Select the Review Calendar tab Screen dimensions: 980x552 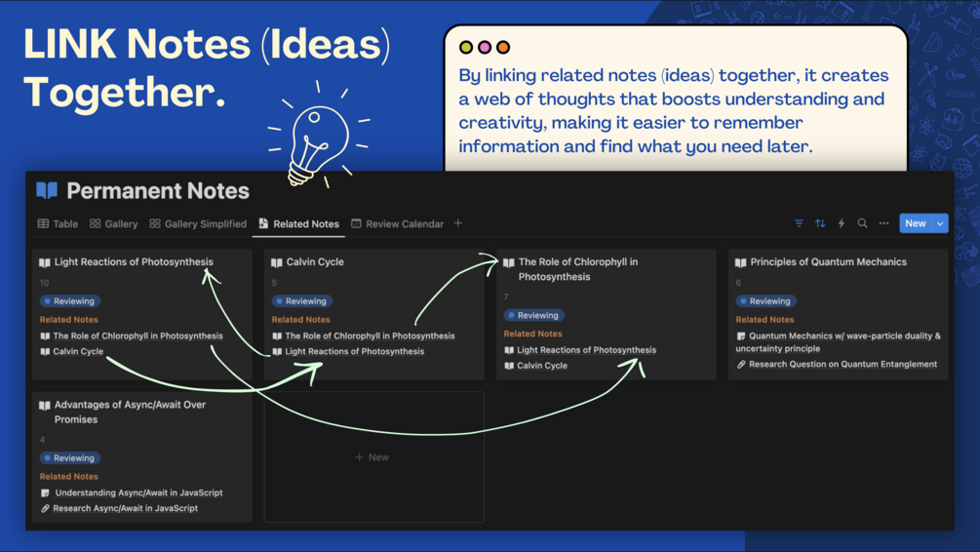tap(397, 223)
